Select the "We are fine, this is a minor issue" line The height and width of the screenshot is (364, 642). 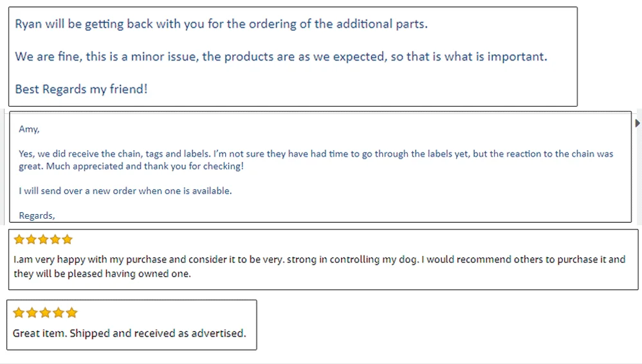[x=281, y=57]
